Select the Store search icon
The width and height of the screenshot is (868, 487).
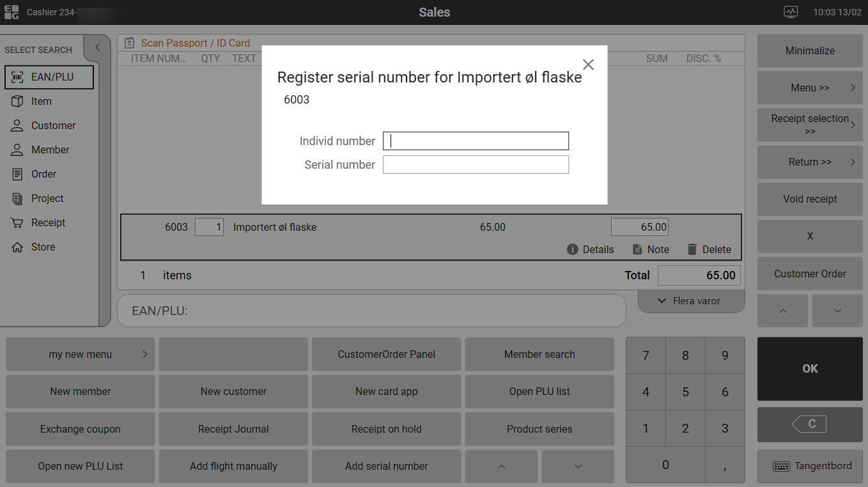point(18,247)
